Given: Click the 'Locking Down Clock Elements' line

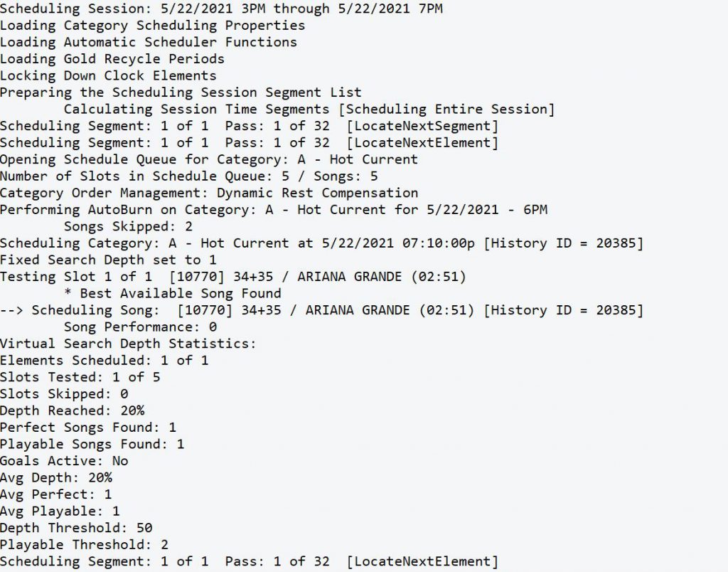Looking at the screenshot, I should click(x=108, y=75).
